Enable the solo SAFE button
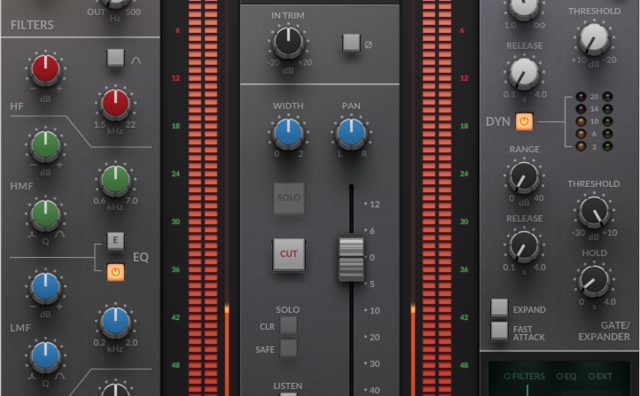Image resolution: width=640 pixels, height=396 pixels. [x=288, y=349]
